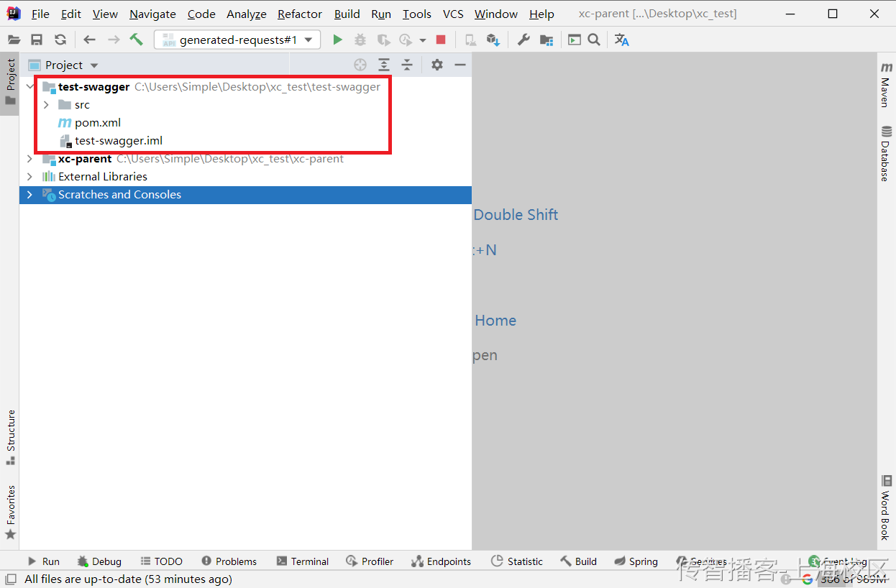Image resolution: width=896 pixels, height=588 pixels.
Task: Open the dropdown arrow next to the profiler icon
Action: point(423,41)
